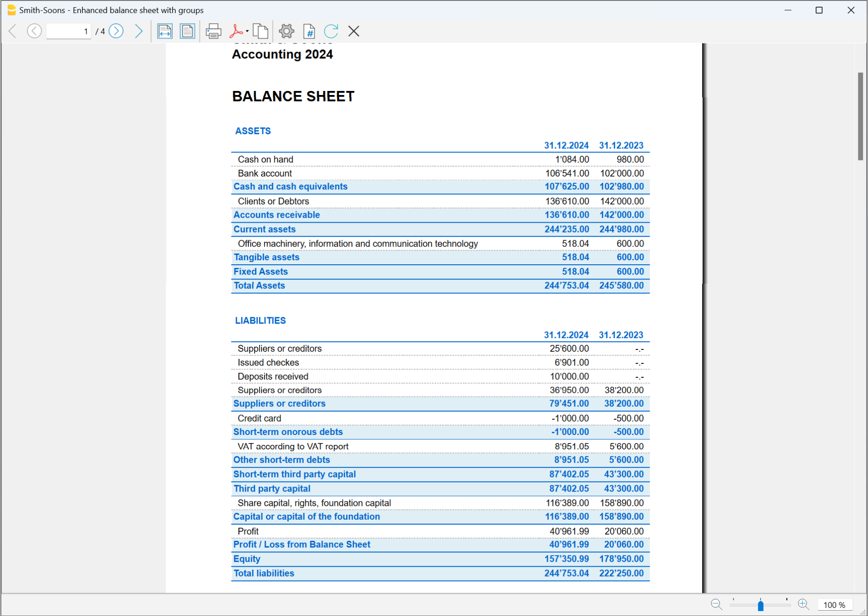This screenshot has height=616, width=868.
Task: Click the vertical scrollbar thumb
Action: [x=860, y=116]
